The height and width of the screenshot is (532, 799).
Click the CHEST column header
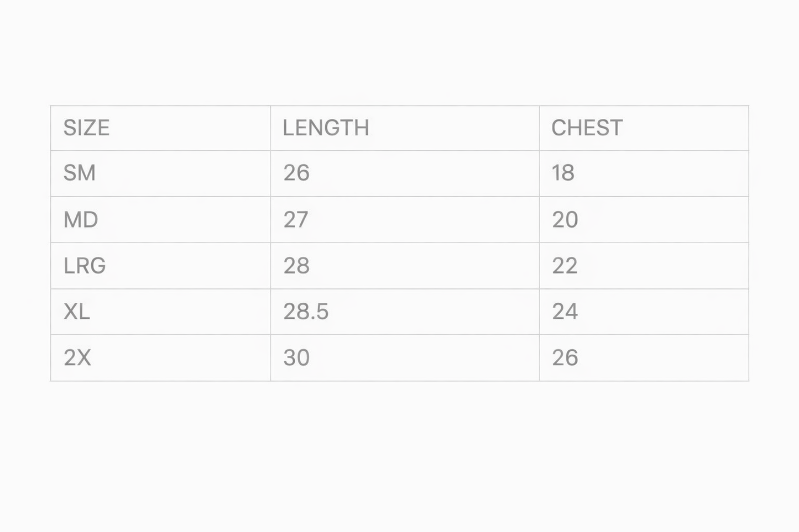[587, 128]
